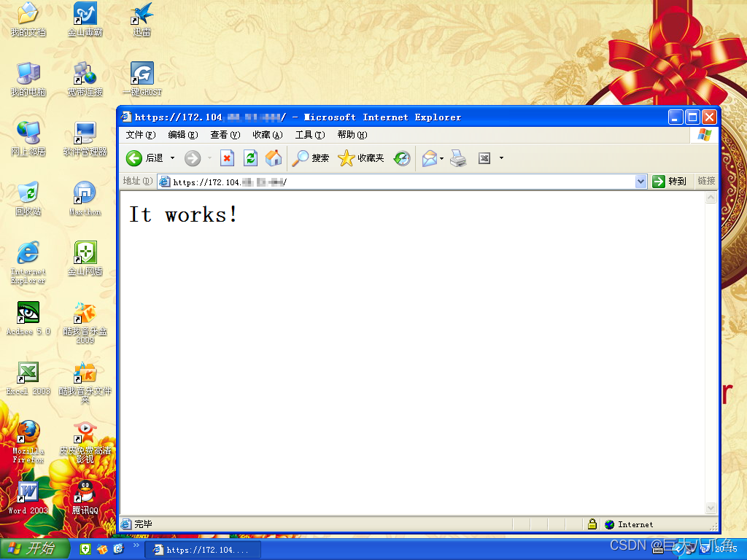Open Favorites (收藏夹) star button
The image size is (747, 560).
click(360, 158)
